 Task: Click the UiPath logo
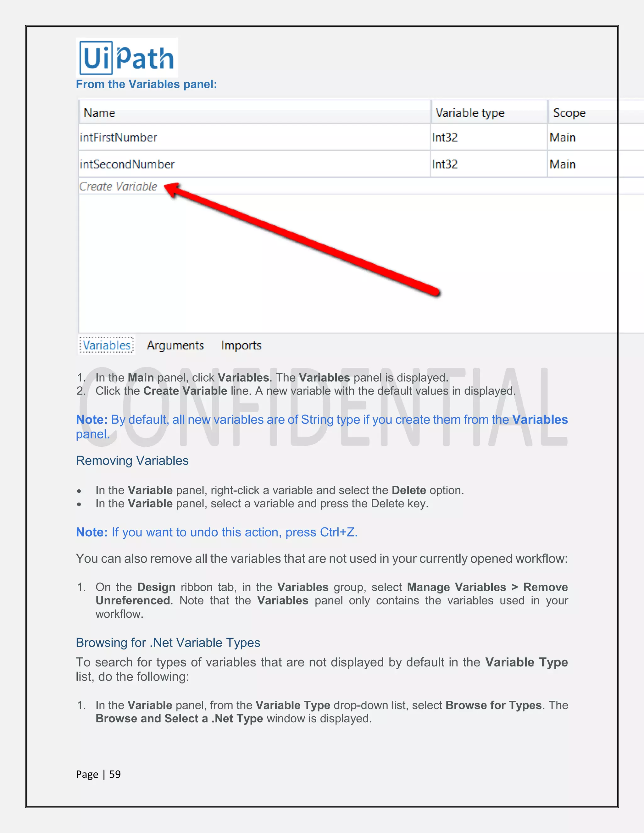pos(127,58)
